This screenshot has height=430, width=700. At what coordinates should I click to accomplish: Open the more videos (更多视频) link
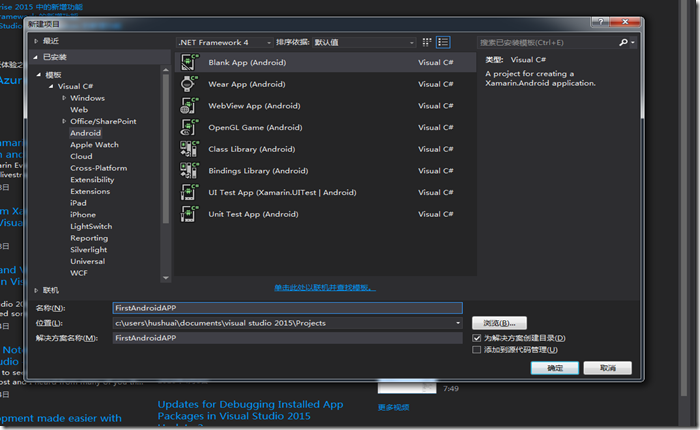(393, 407)
